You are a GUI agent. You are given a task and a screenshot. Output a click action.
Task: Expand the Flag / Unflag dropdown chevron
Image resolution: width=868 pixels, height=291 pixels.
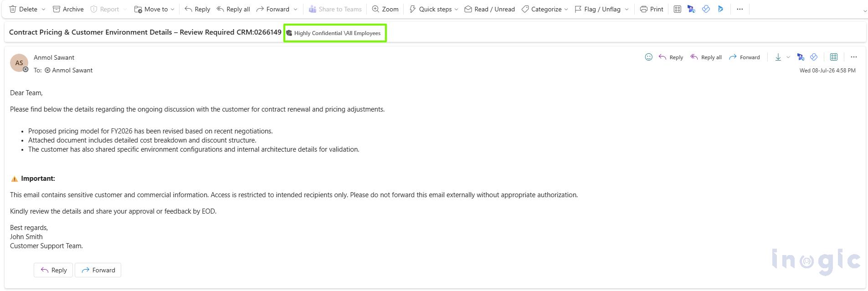click(x=627, y=9)
